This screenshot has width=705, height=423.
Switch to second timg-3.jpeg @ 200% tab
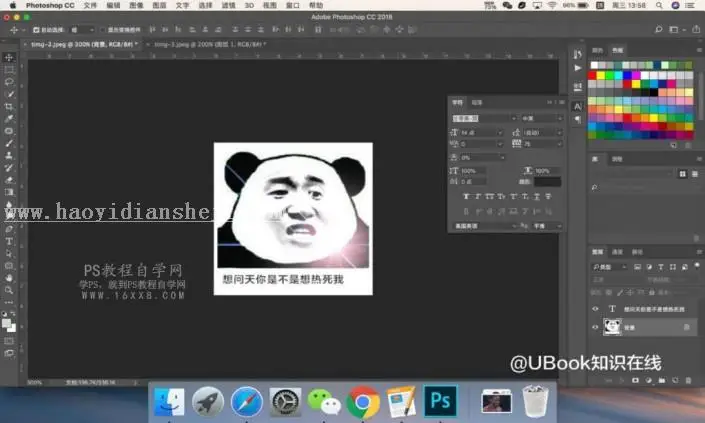coord(210,44)
